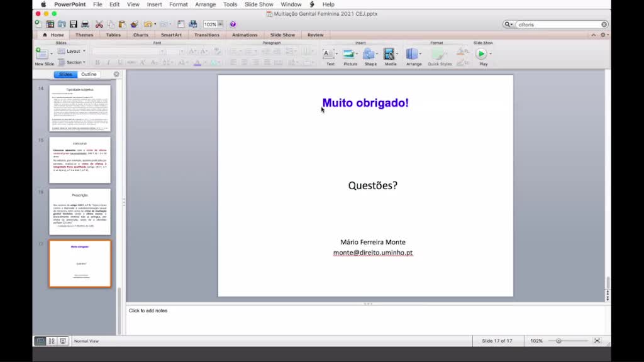
Task: Insert a Shape from the ribbon
Action: [370, 55]
